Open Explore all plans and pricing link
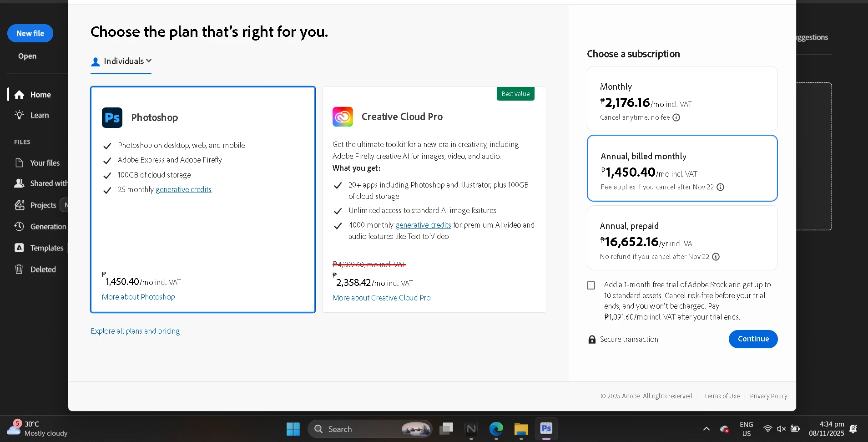Image resolution: width=868 pixels, height=442 pixels. tap(135, 331)
